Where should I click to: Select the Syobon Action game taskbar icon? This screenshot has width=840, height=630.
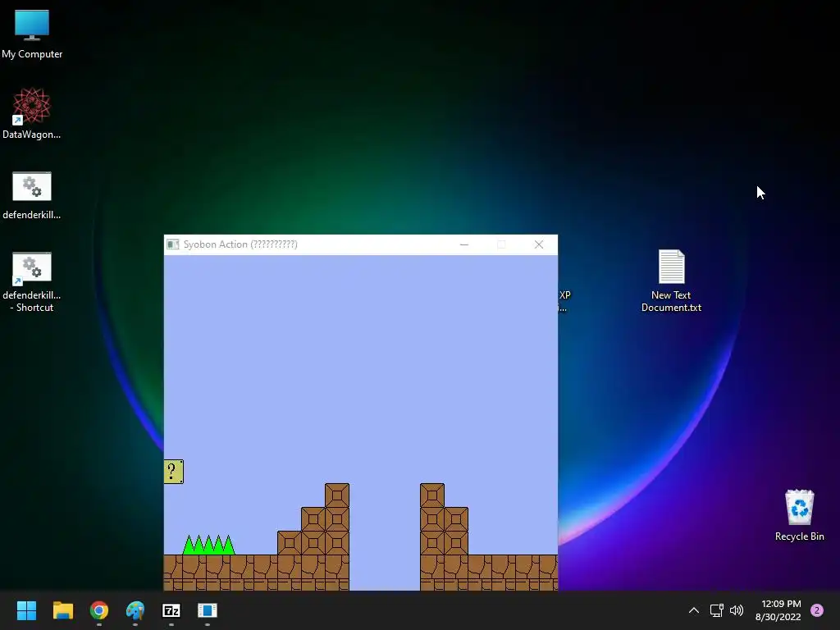(208, 610)
